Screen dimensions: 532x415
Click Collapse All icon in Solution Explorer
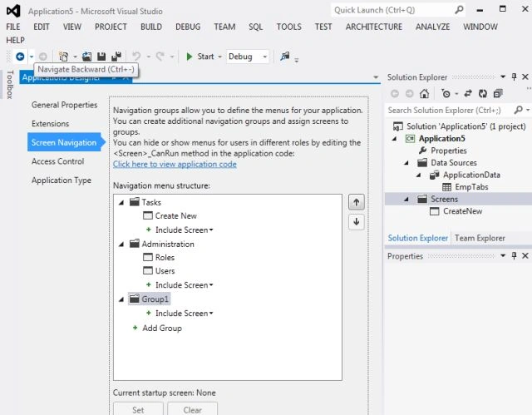(498, 93)
